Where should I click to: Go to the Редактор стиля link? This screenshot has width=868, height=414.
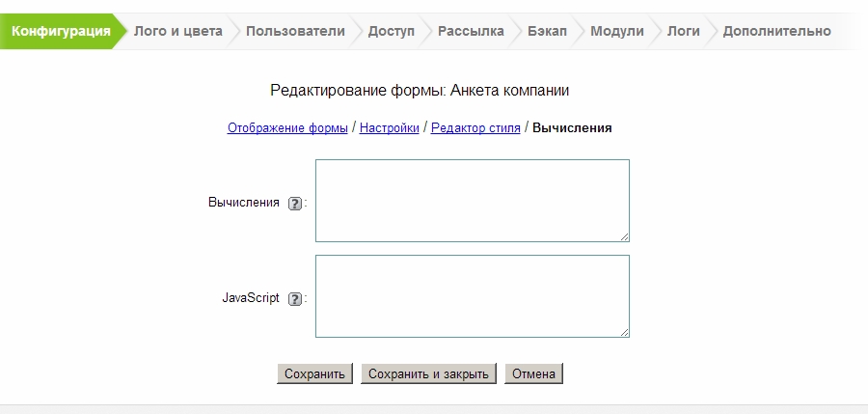tap(475, 127)
